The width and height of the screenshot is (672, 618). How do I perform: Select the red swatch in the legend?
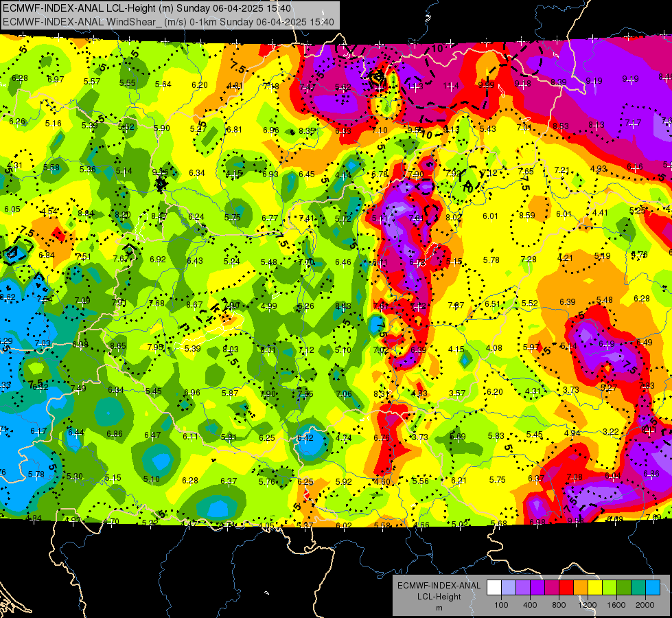coord(566,588)
